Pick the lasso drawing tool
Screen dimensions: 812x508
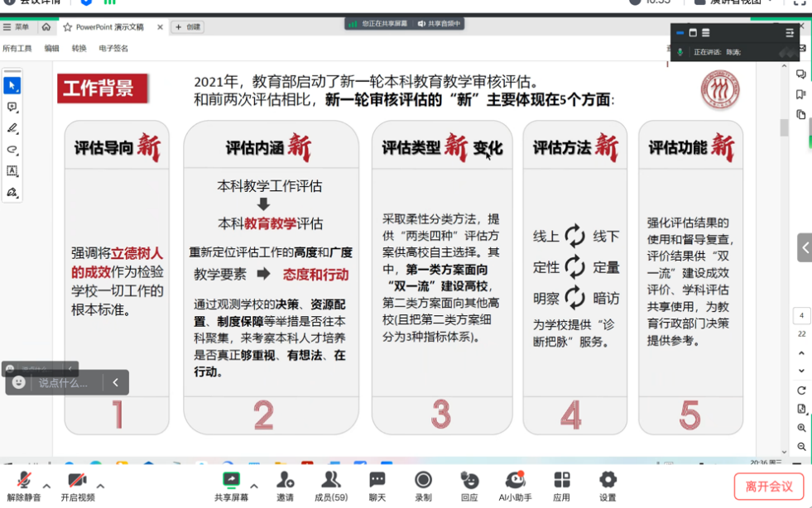[x=12, y=150]
